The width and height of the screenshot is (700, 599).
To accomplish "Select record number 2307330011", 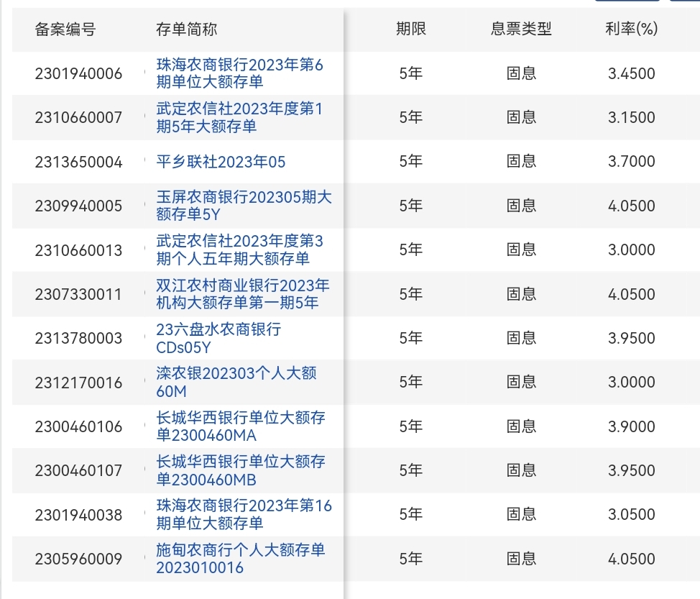I will (x=78, y=294).
